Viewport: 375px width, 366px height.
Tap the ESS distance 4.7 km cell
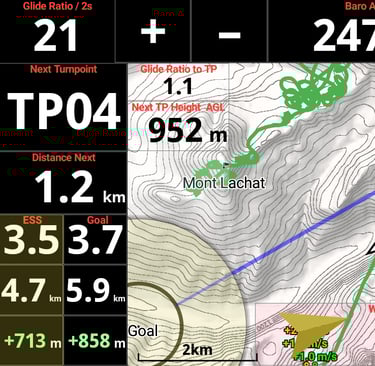[31, 290]
